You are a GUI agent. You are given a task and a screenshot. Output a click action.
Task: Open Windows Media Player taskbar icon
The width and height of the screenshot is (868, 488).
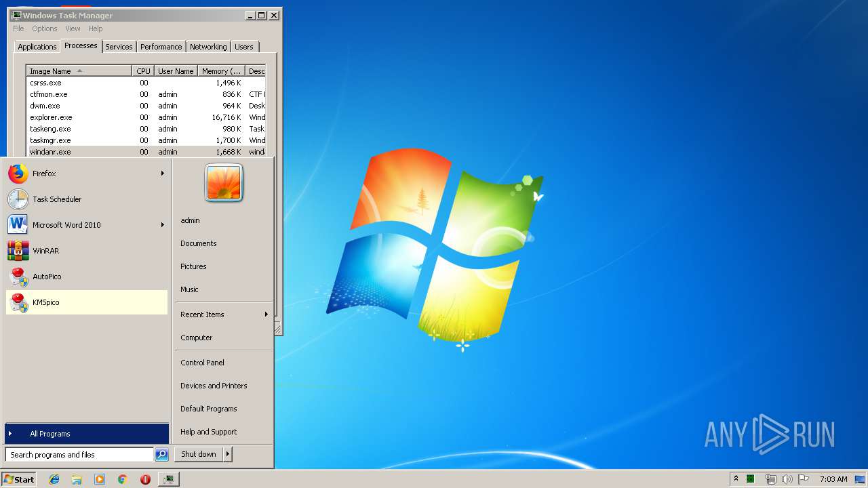click(100, 479)
